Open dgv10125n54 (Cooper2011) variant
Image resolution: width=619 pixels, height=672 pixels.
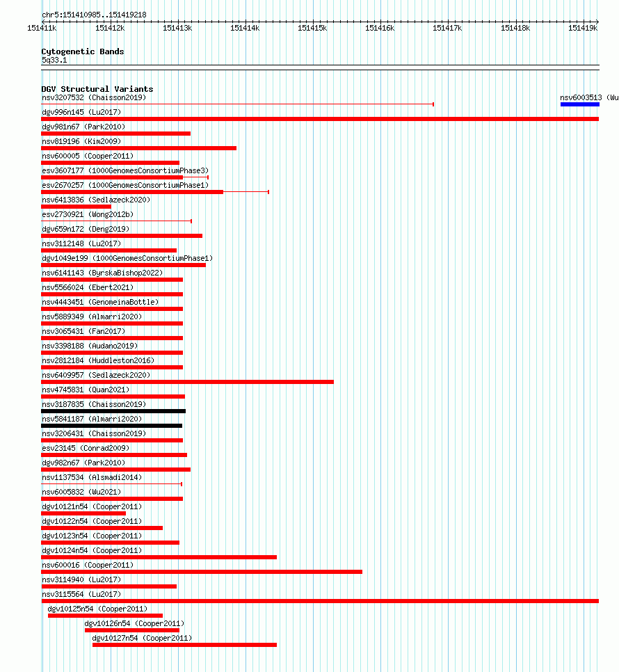click(x=97, y=609)
